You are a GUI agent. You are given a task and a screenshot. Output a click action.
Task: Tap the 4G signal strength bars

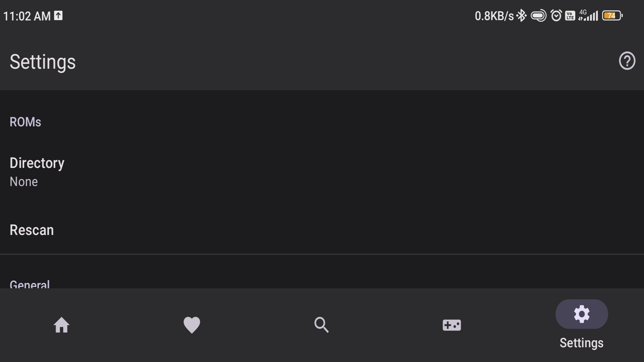click(588, 16)
